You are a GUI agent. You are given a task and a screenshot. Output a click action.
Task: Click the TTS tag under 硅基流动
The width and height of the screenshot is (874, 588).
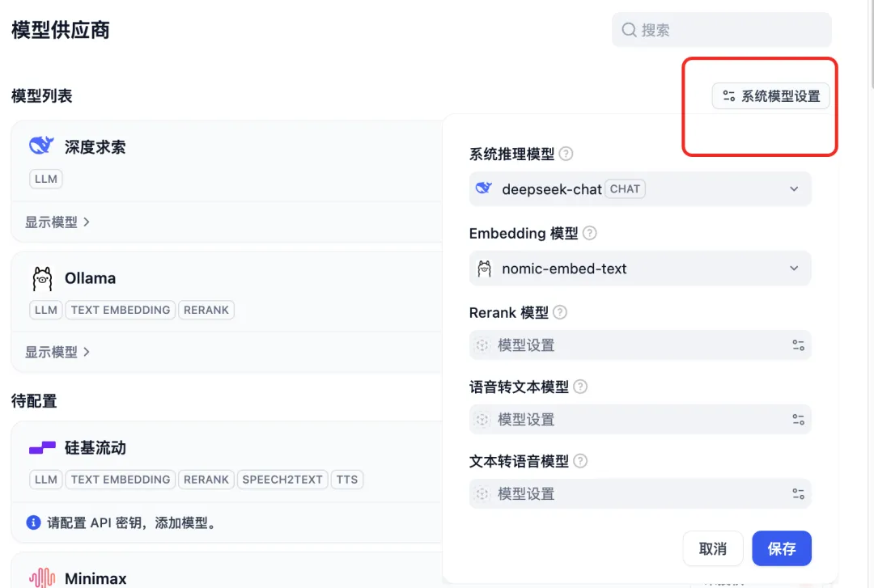click(347, 480)
